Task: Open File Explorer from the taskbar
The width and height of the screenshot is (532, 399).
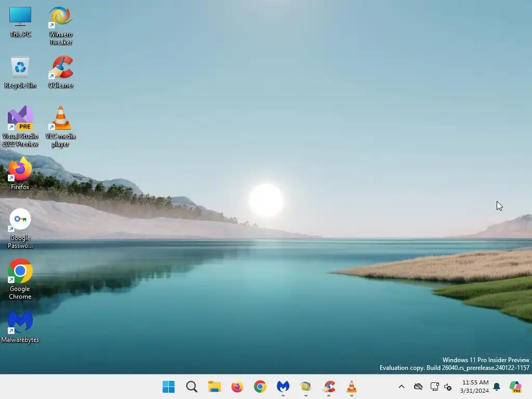Action: pos(215,387)
